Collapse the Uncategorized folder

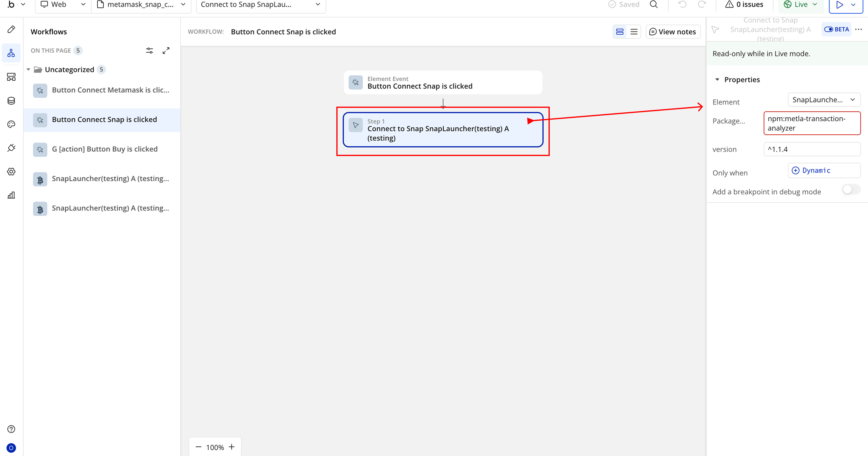(x=29, y=70)
